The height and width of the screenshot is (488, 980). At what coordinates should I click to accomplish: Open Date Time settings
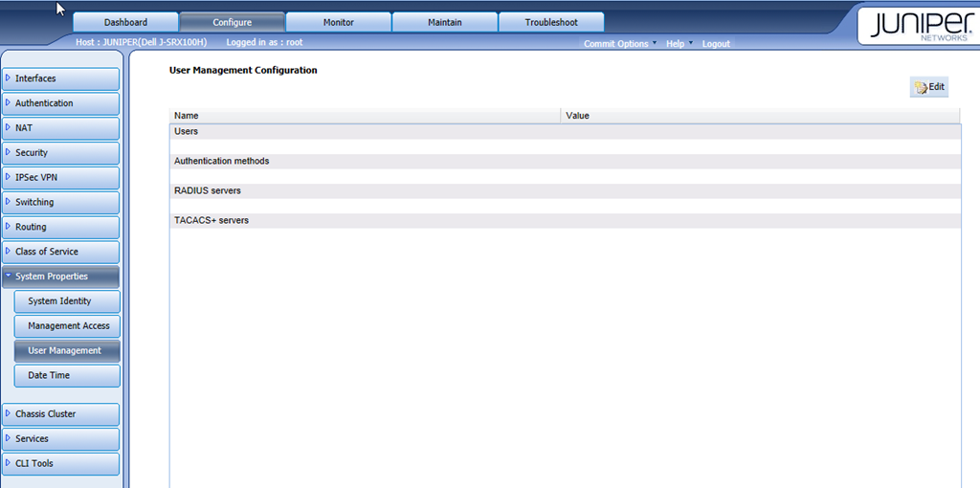click(67, 376)
